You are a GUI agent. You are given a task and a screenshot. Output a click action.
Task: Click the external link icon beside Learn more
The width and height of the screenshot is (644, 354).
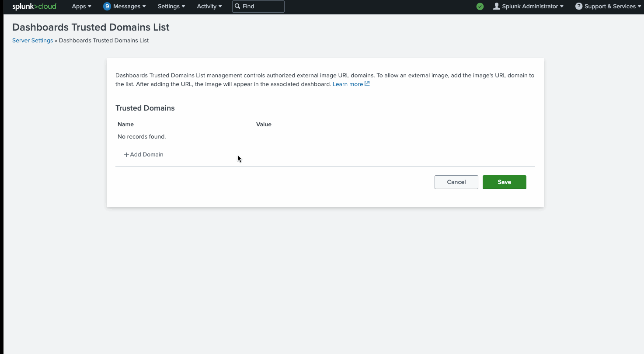367,84
